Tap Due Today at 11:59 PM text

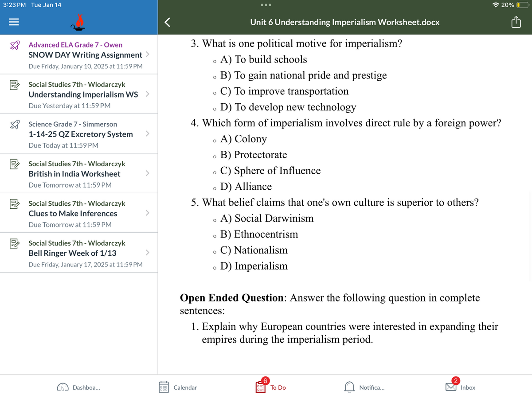click(x=63, y=145)
